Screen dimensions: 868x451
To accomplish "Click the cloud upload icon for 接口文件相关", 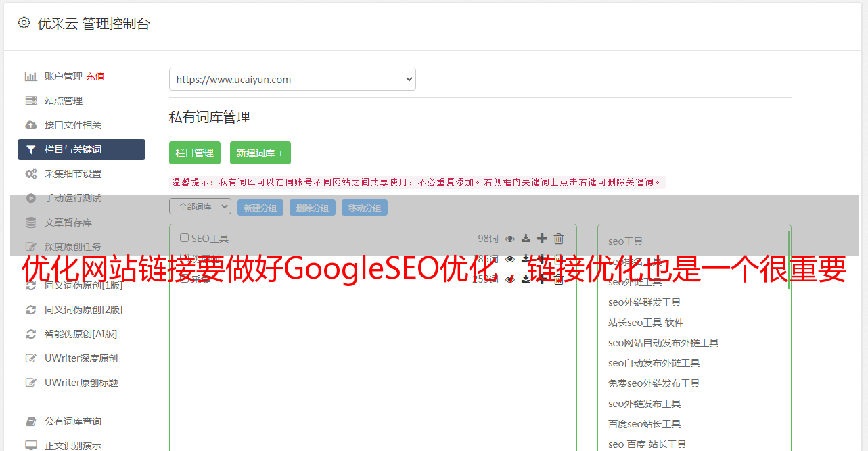I will pos(30,125).
